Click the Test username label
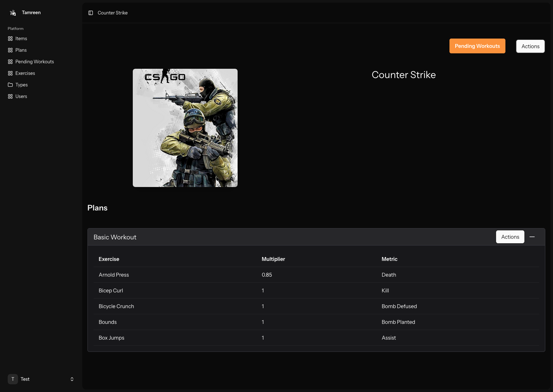Viewport: 553px width, 392px height. coord(25,379)
